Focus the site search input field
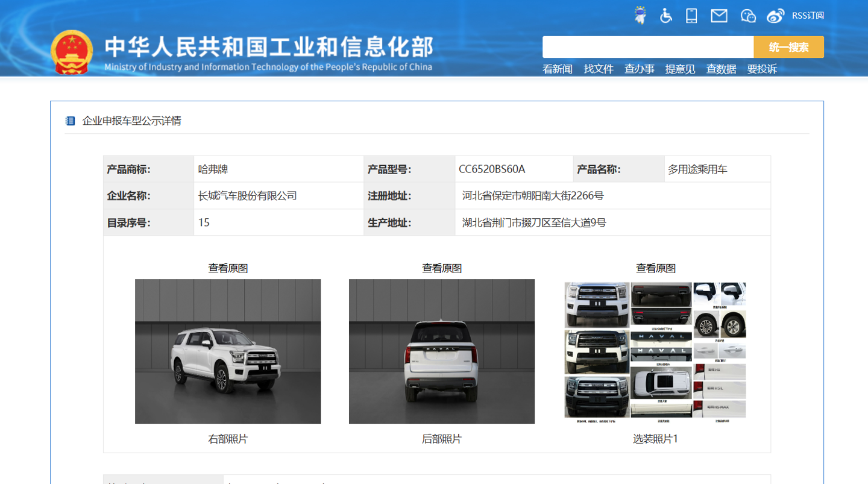 pos(648,47)
